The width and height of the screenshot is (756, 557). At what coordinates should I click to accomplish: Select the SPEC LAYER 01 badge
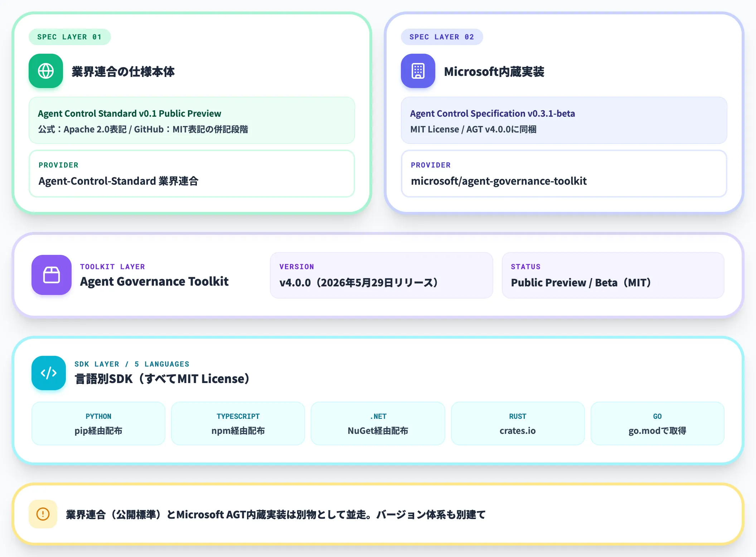click(70, 37)
